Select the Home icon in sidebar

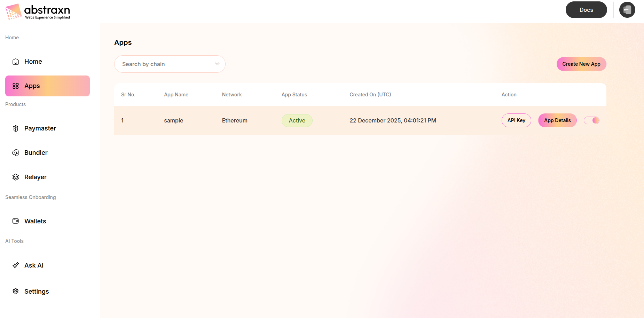click(x=15, y=61)
